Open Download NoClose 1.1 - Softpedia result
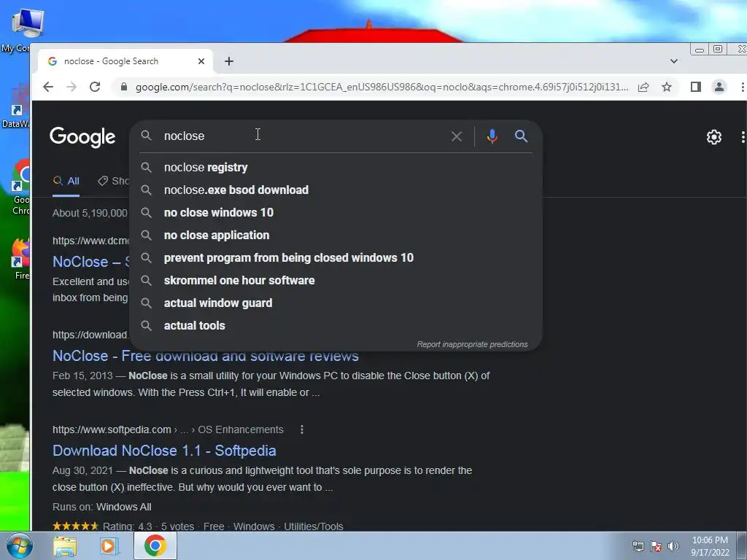Image resolution: width=747 pixels, height=560 pixels. click(x=164, y=451)
